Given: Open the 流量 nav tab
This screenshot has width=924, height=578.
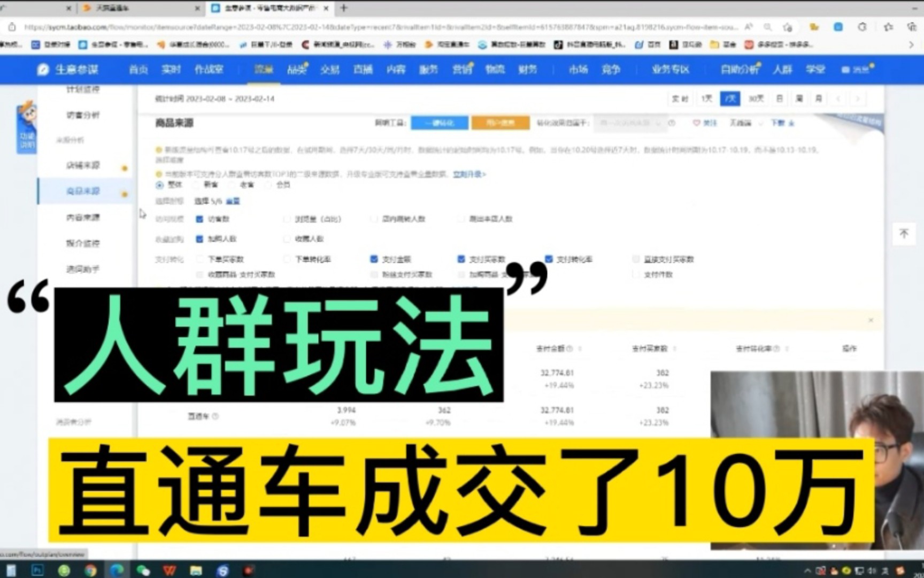Looking at the screenshot, I should 263,70.
